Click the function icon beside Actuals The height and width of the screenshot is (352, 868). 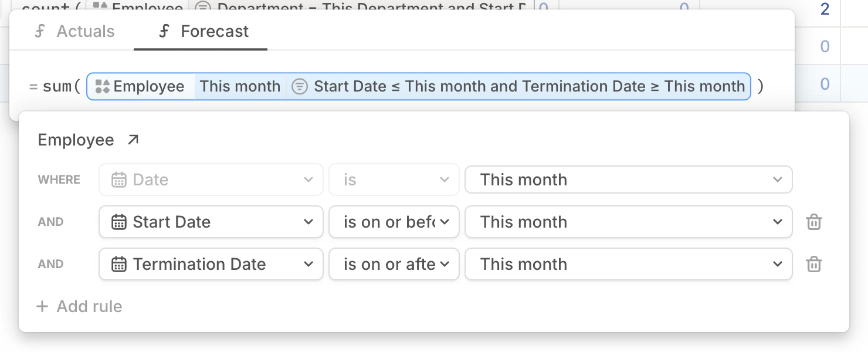[x=39, y=32]
